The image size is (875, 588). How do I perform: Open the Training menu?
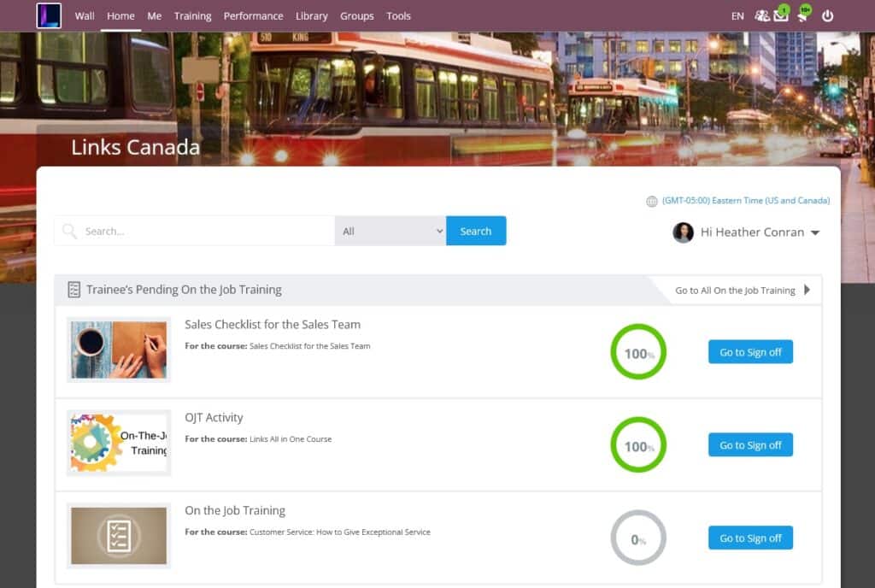pos(192,16)
